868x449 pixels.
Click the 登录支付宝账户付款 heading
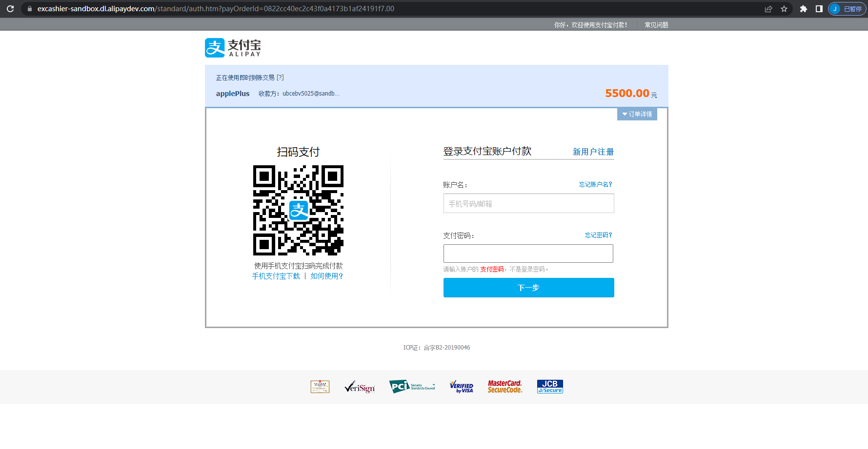point(487,151)
